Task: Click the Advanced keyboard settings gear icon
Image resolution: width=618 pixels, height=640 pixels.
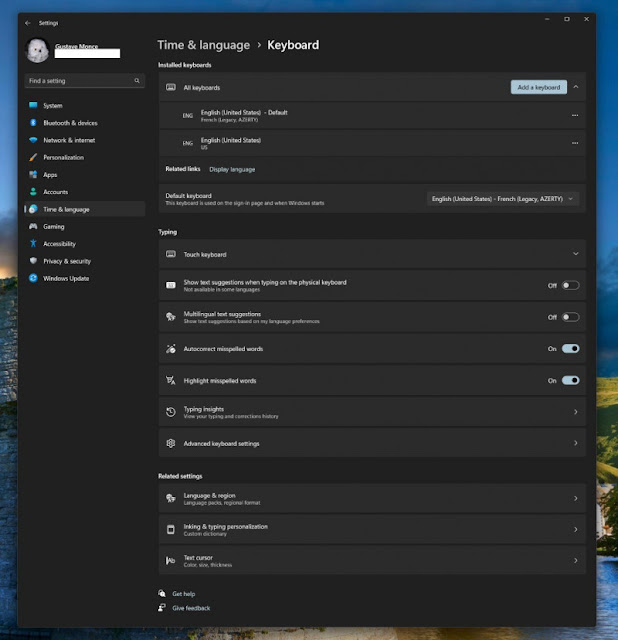Action: (x=171, y=443)
